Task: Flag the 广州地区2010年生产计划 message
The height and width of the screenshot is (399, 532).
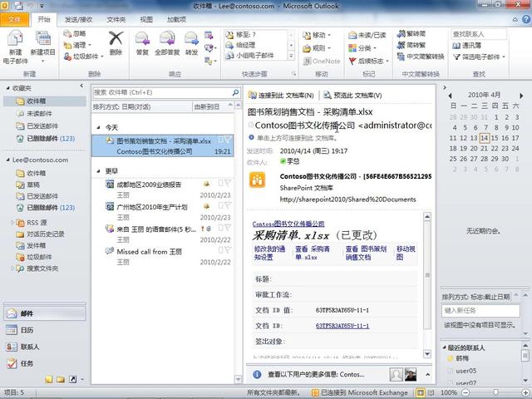Action: pos(227,205)
